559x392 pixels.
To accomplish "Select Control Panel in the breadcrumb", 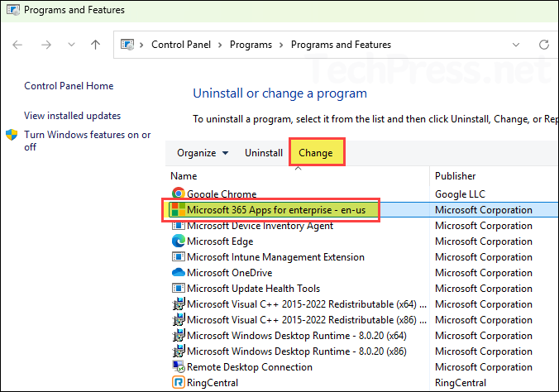I will (x=181, y=45).
